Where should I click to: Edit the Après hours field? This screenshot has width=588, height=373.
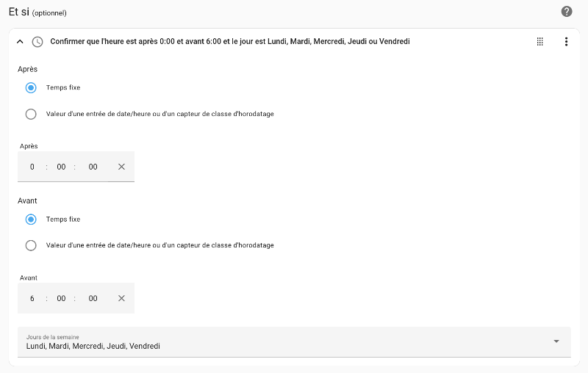coord(32,167)
